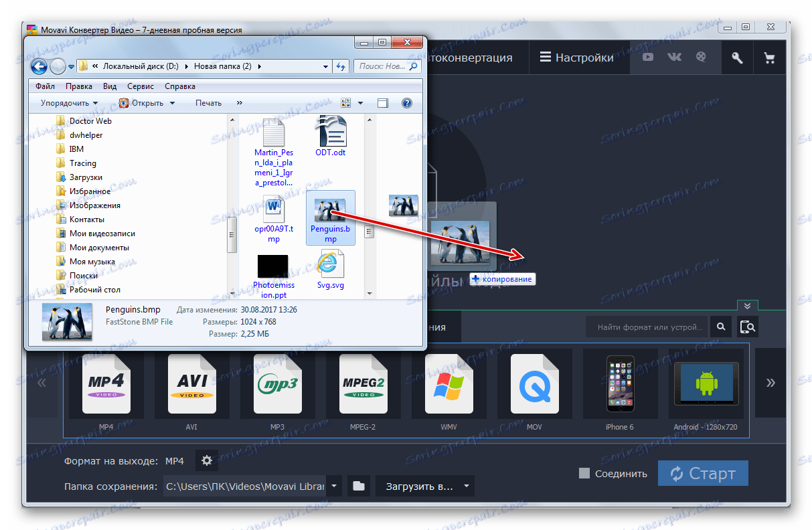Pick the Android 1280x720 device preset
The width and height of the screenshot is (812, 530).
click(706, 385)
